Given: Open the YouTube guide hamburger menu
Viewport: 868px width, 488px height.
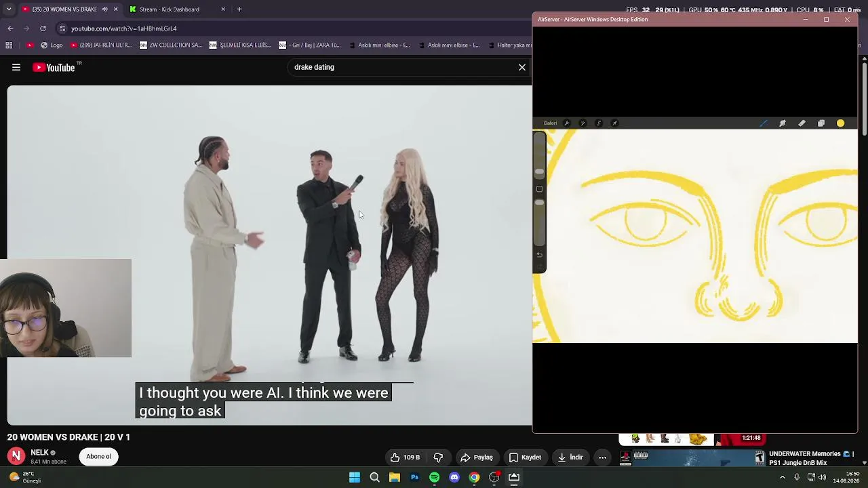Looking at the screenshot, I should click(x=16, y=67).
